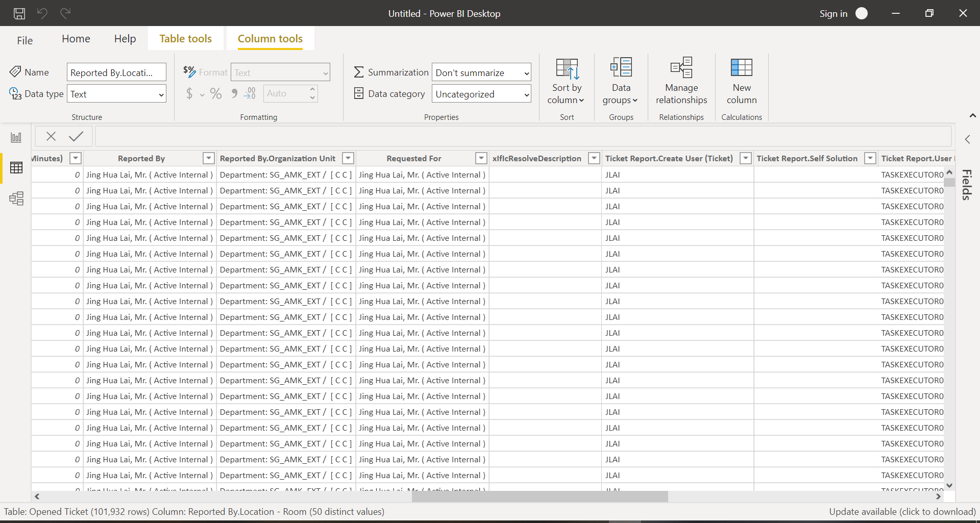The width and height of the screenshot is (980, 523).
Task: Click the horizontal scrollbar thumb
Action: [x=540, y=496]
